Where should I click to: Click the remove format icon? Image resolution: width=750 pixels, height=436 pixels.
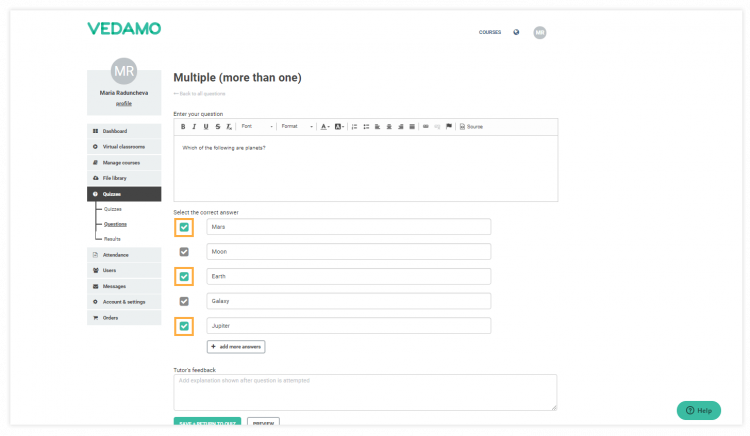click(x=229, y=127)
